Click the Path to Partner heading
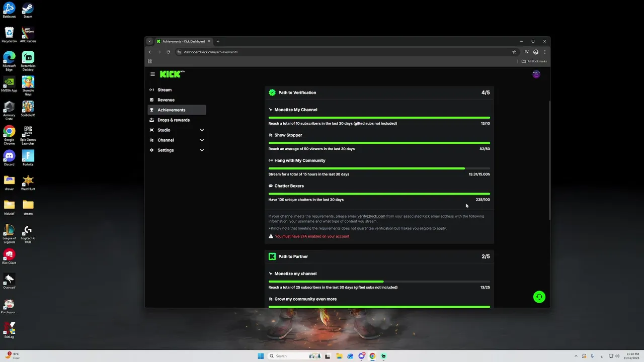 293,256
